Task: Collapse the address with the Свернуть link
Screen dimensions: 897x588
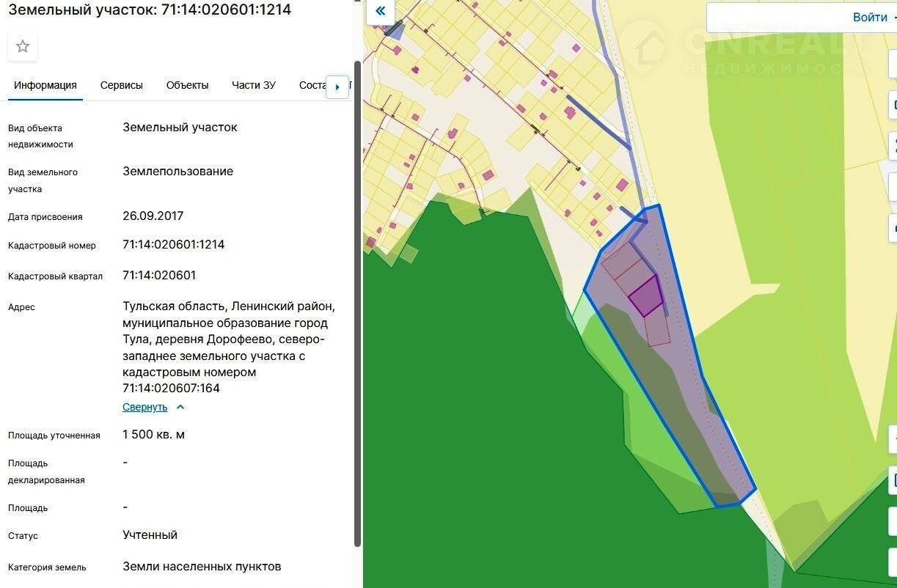Action: point(145,407)
